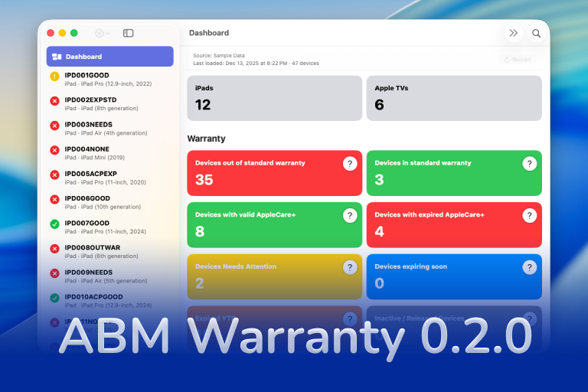Screen dimensions: 588x392
Task: Click red X status icon beside IPD004NONE
Action: pyautogui.click(x=55, y=150)
